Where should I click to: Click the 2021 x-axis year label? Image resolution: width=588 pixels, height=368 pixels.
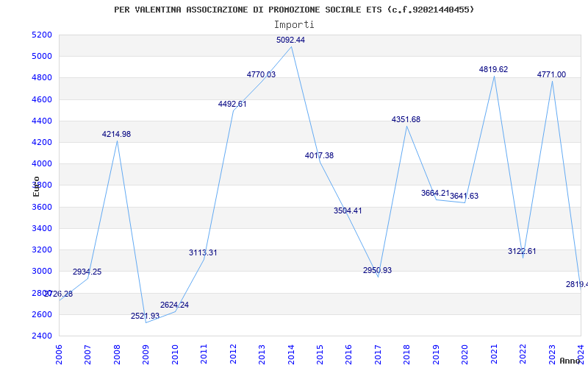[x=494, y=355]
